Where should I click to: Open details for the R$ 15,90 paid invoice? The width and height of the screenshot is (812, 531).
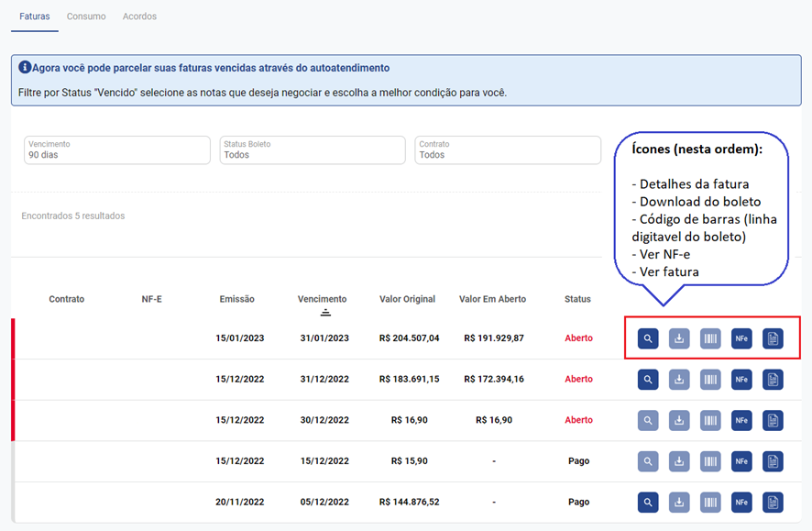[648, 461]
